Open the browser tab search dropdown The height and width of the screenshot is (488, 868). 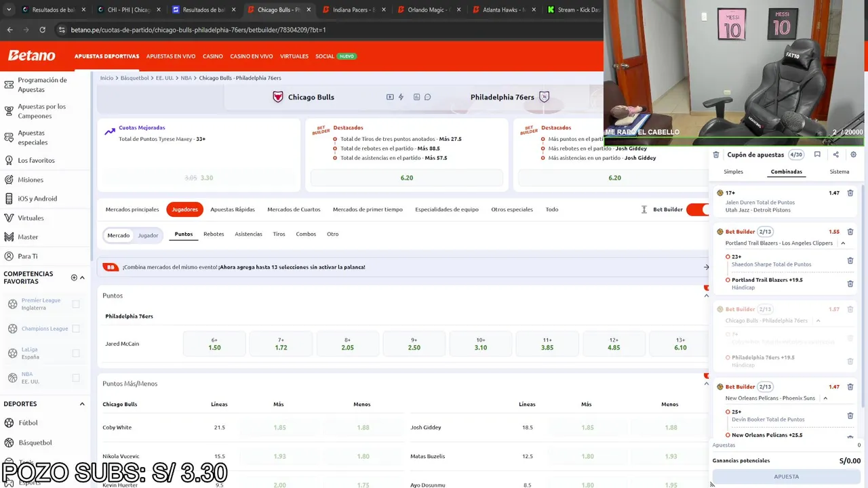[x=7, y=9]
